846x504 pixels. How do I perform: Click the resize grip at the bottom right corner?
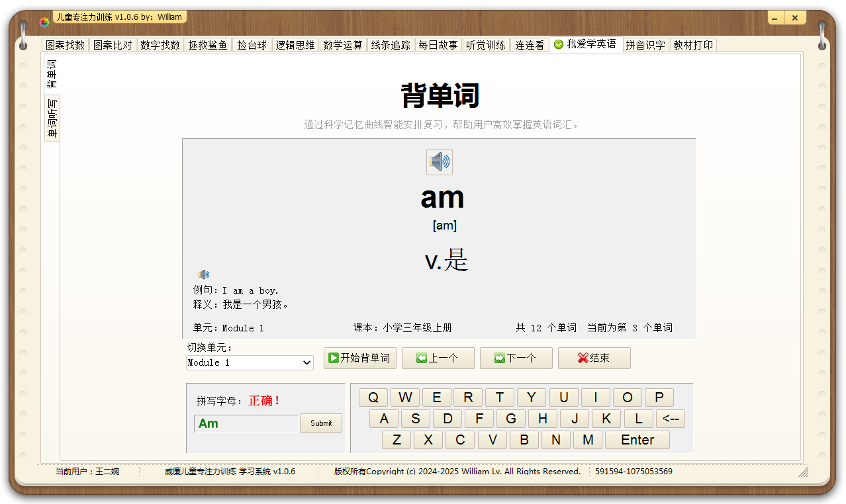click(x=803, y=473)
